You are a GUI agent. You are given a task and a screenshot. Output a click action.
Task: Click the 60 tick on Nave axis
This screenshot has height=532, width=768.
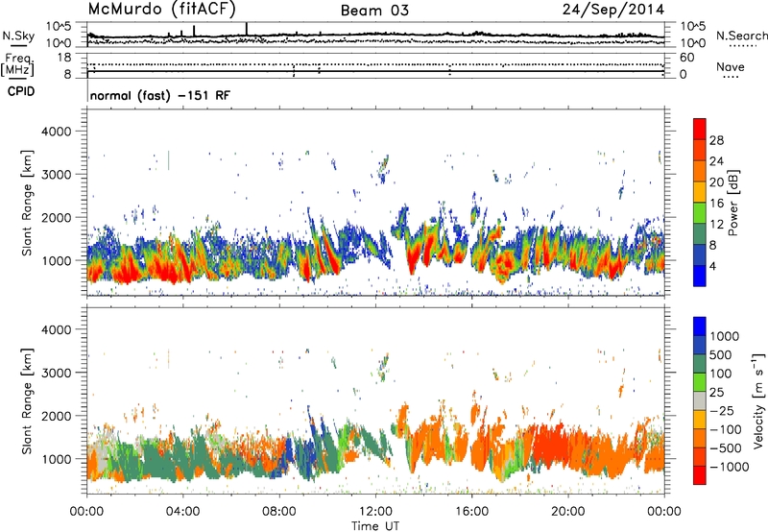(687, 58)
